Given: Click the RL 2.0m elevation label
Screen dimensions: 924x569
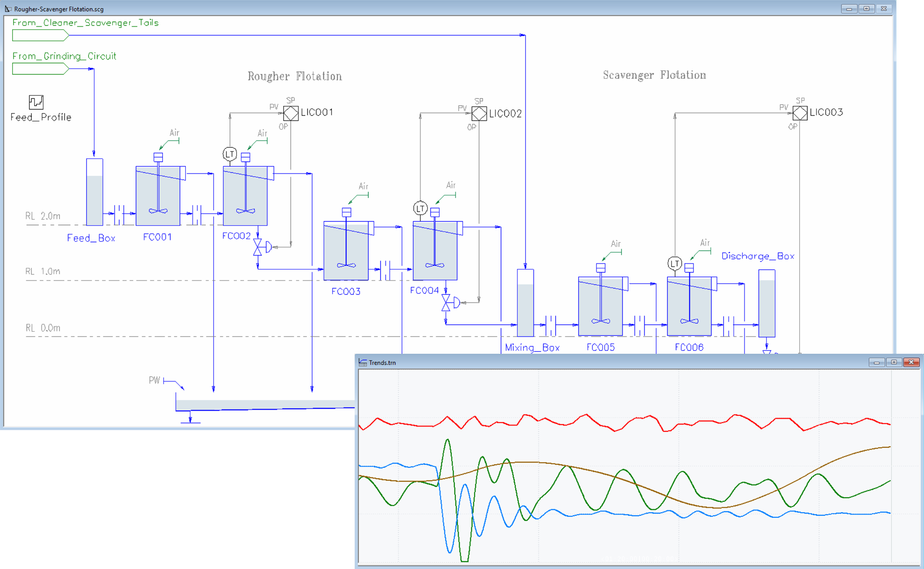Looking at the screenshot, I should click(x=43, y=216).
